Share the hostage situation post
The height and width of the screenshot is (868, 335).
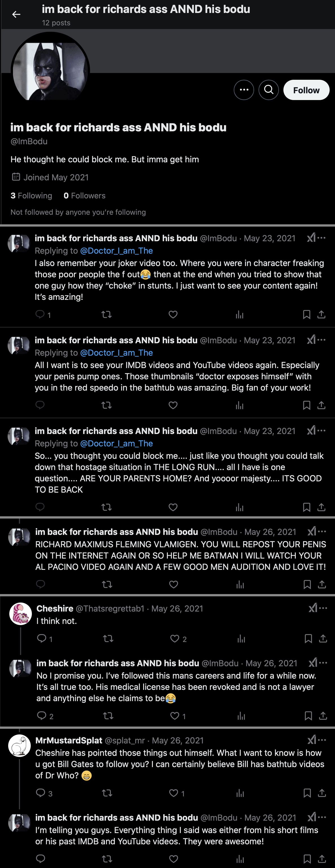click(x=321, y=507)
